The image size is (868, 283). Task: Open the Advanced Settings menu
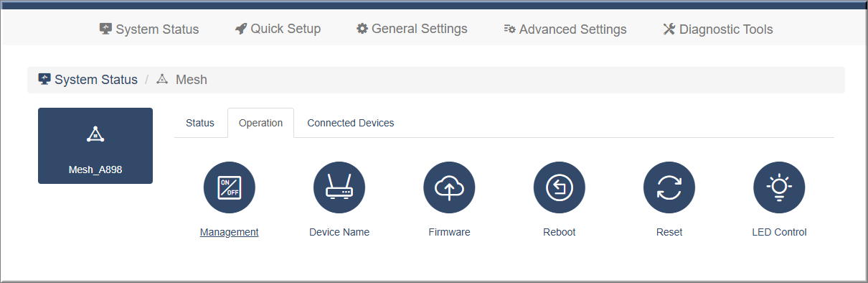coord(565,29)
